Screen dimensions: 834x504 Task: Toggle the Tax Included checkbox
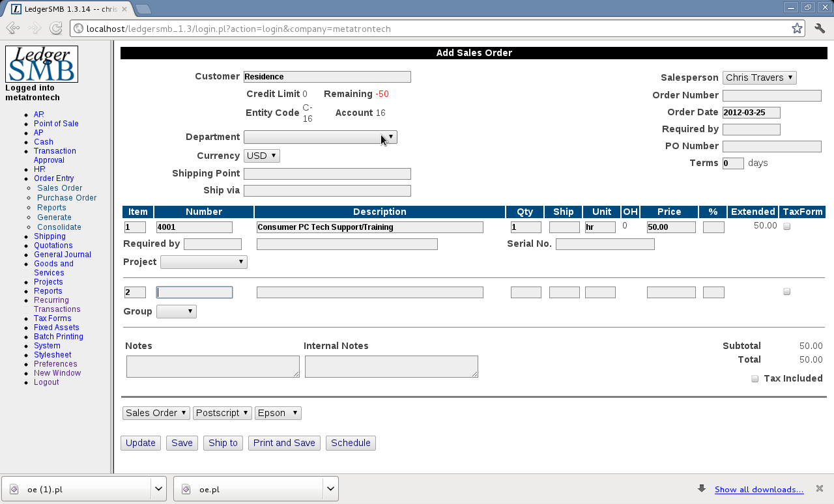point(755,379)
